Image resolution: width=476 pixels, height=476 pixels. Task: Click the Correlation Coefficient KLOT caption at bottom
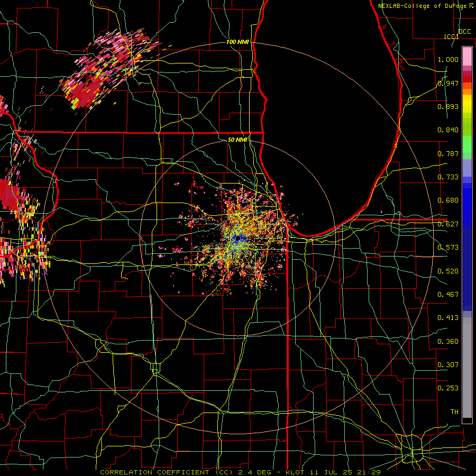point(240,472)
